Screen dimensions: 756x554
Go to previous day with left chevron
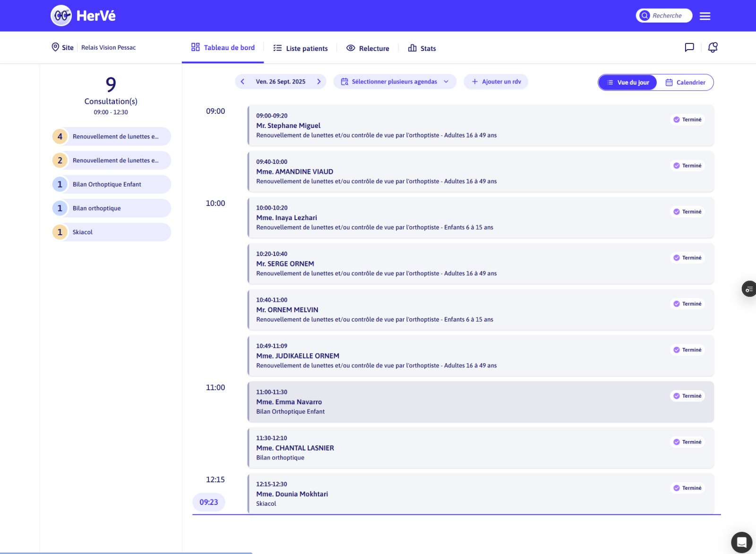click(243, 82)
